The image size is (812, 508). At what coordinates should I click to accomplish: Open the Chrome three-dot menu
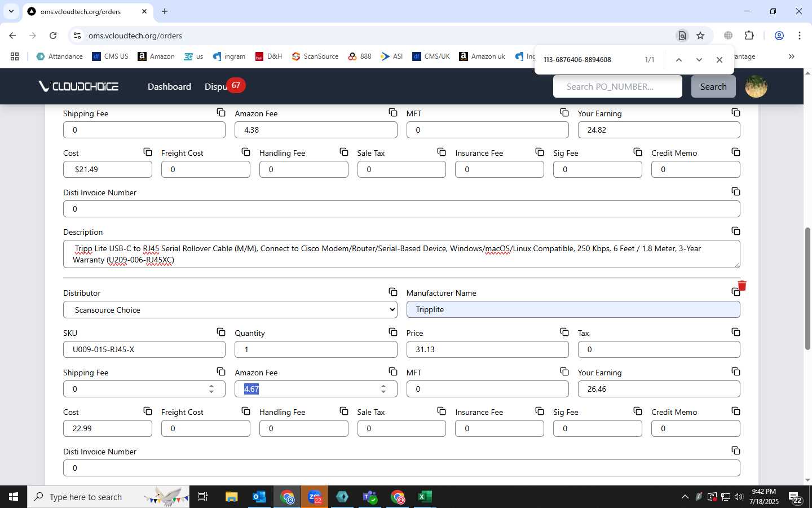(x=800, y=36)
